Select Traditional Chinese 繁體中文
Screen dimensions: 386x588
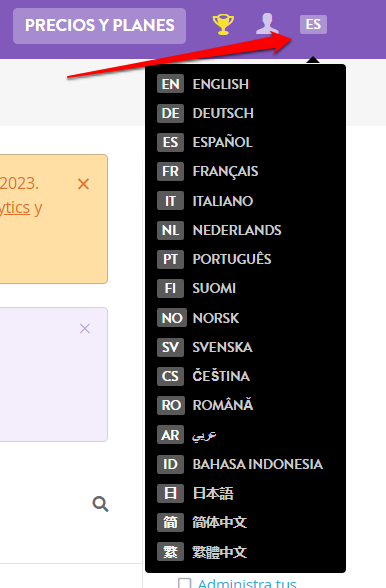pos(245,552)
